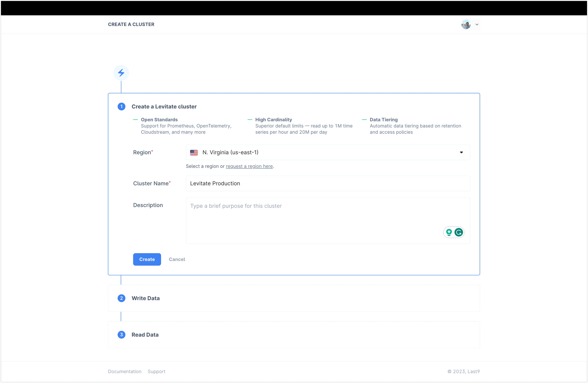Click the step 1 number badge
588x383 pixels.
121,107
